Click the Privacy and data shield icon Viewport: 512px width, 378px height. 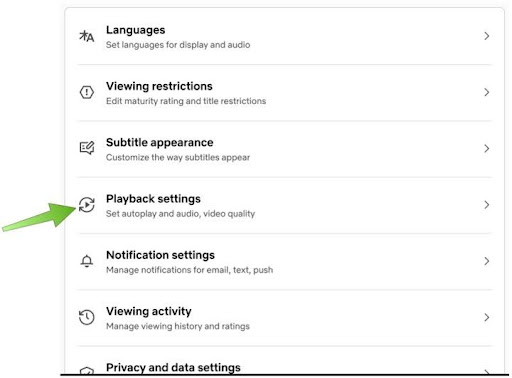(87, 371)
